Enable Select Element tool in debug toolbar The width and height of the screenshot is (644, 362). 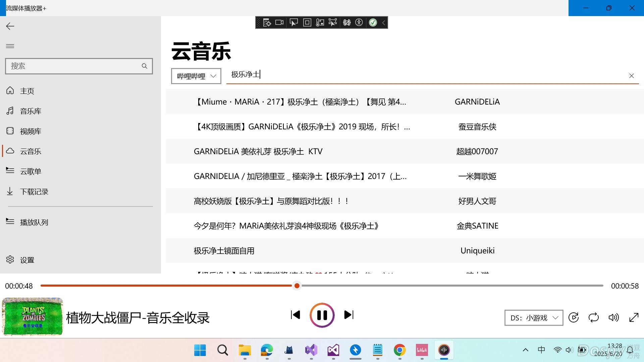coord(293,22)
